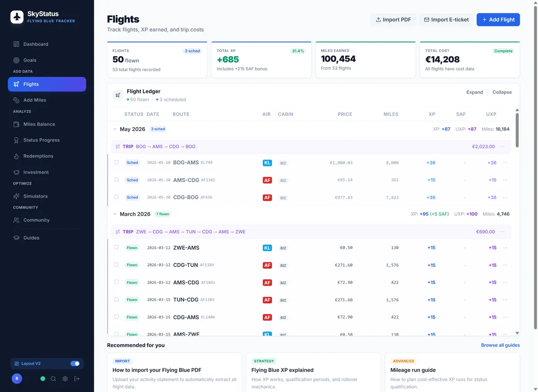The width and height of the screenshot is (538, 392).
Task: Collapse the May 2026 flight group
Action: click(x=115, y=129)
